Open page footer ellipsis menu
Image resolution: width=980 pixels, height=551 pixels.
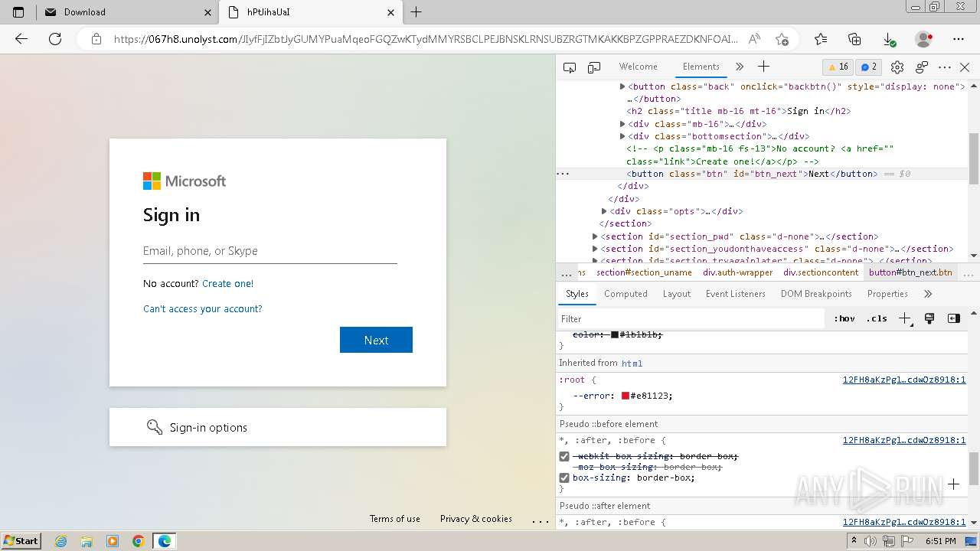[541, 520]
